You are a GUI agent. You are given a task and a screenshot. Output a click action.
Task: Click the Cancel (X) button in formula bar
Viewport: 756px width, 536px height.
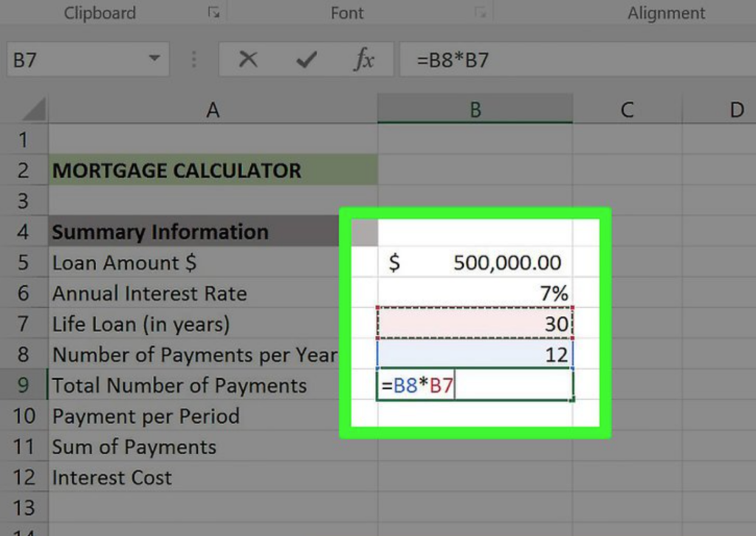tap(249, 60)
